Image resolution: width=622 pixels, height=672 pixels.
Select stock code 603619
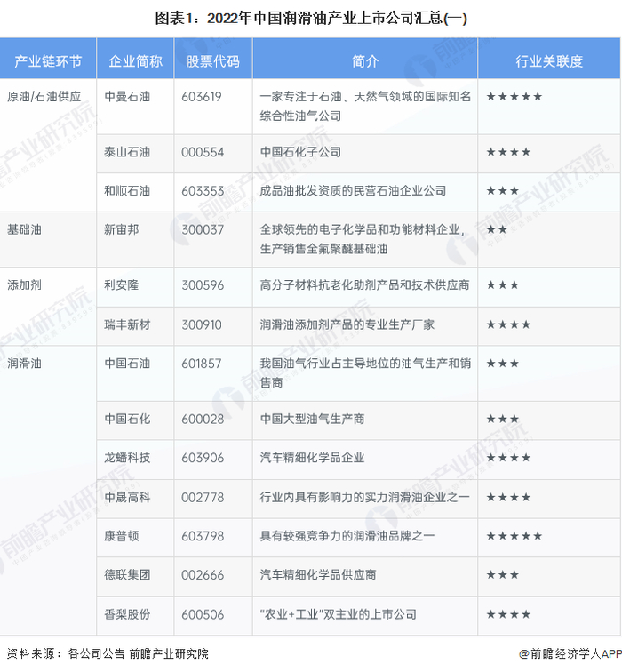click(202, 96)
